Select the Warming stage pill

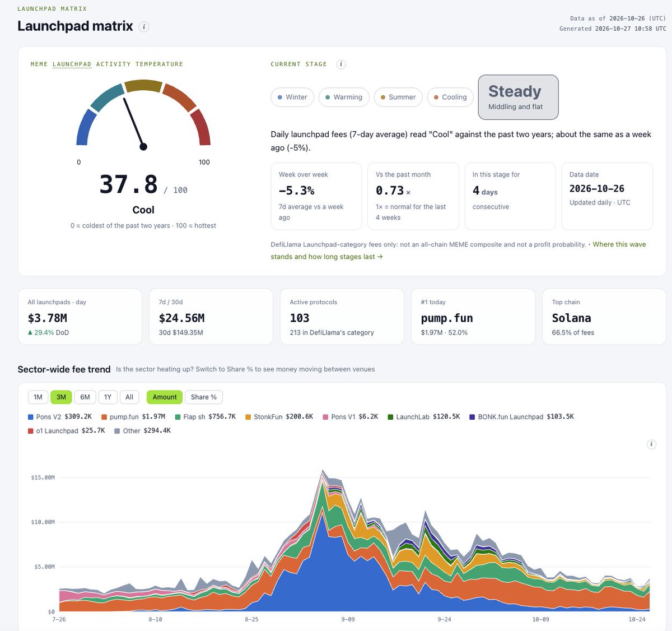pos(344,97)
